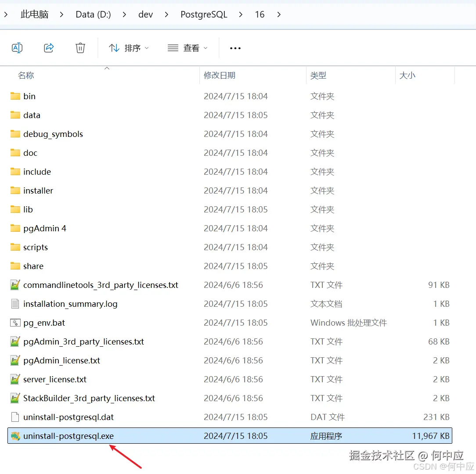Expand chevron after 此电脑 breadcrumb
Viewport: 476px width, 474px height.
pos(61,14)
